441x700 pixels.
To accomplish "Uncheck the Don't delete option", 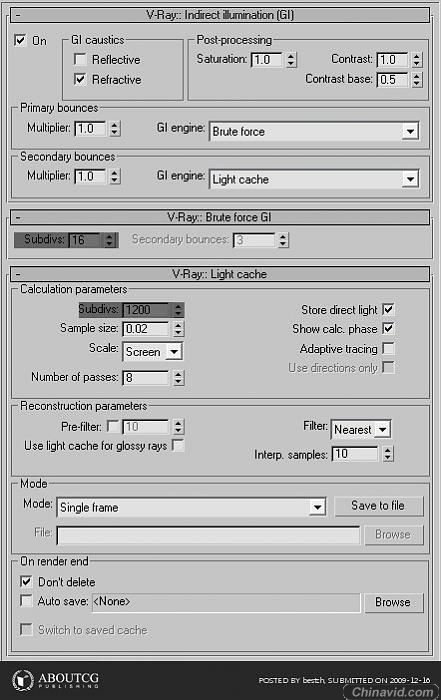I will click(26, 581).
